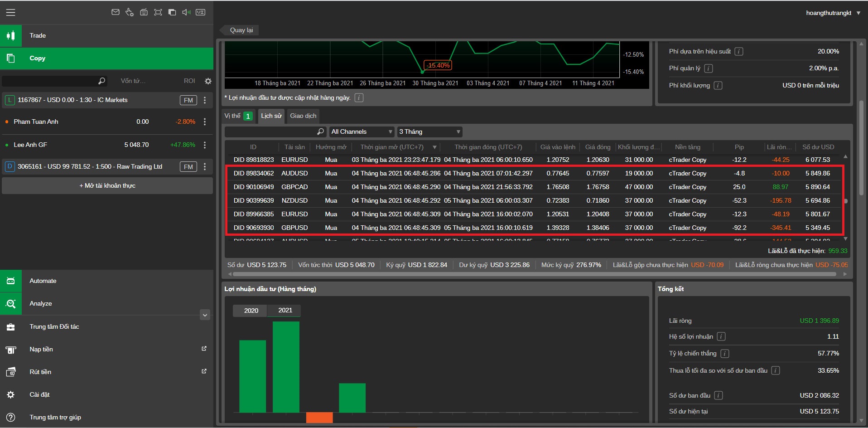Click the copy-list settings gear icon

[x=208, y=81]
